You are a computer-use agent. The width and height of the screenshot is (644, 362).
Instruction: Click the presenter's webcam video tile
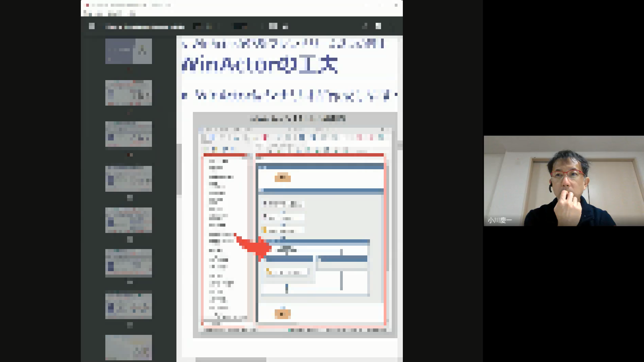click(x=563, y=181)
